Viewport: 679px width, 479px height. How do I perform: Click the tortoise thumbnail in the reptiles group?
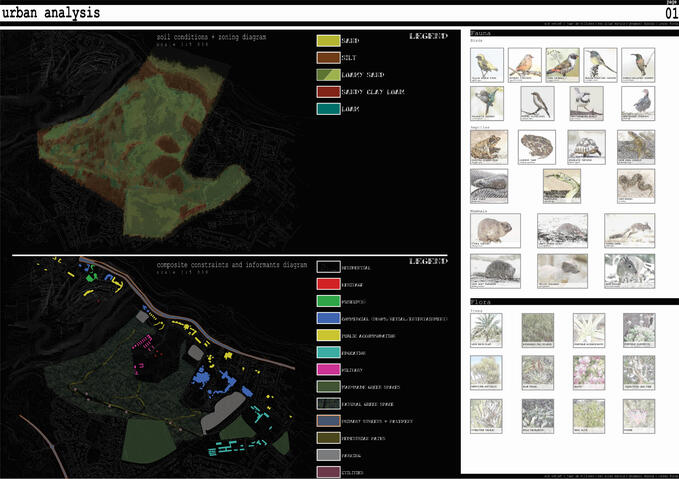[x=586, y=146]
